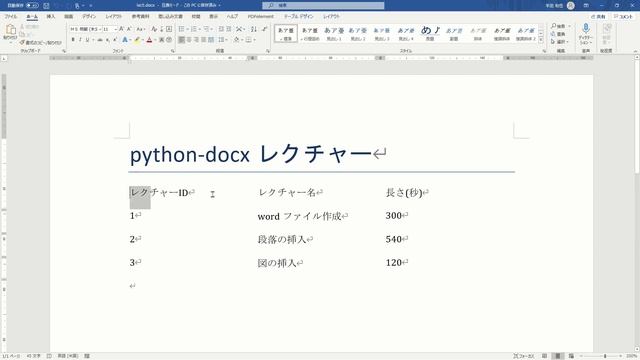The height and width of the screenshot is (360, 640).
Task: Apply the Normal style
Action: [286, 33]
